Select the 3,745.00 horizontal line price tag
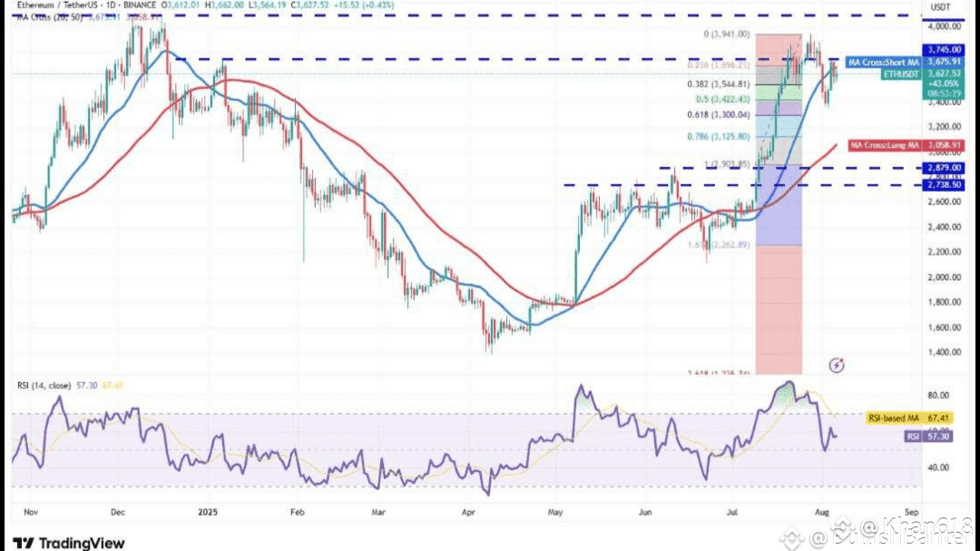 tap(944, 49)
